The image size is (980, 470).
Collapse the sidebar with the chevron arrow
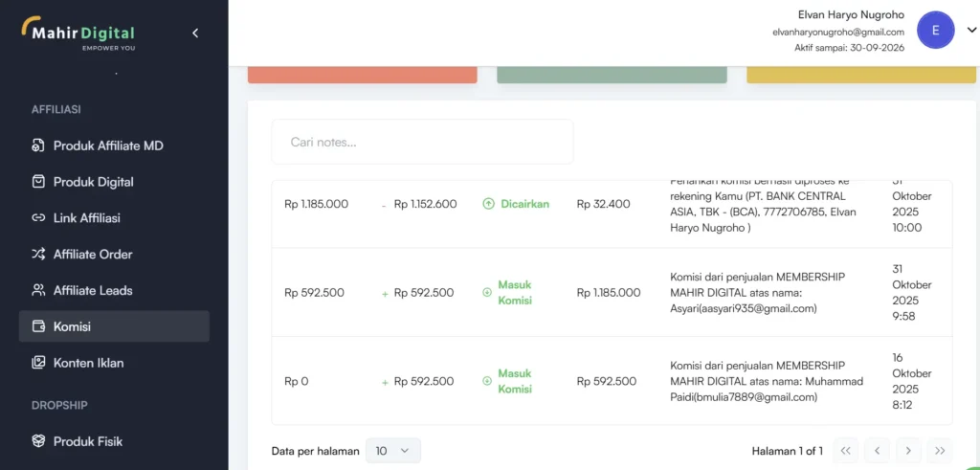[195, 34]
